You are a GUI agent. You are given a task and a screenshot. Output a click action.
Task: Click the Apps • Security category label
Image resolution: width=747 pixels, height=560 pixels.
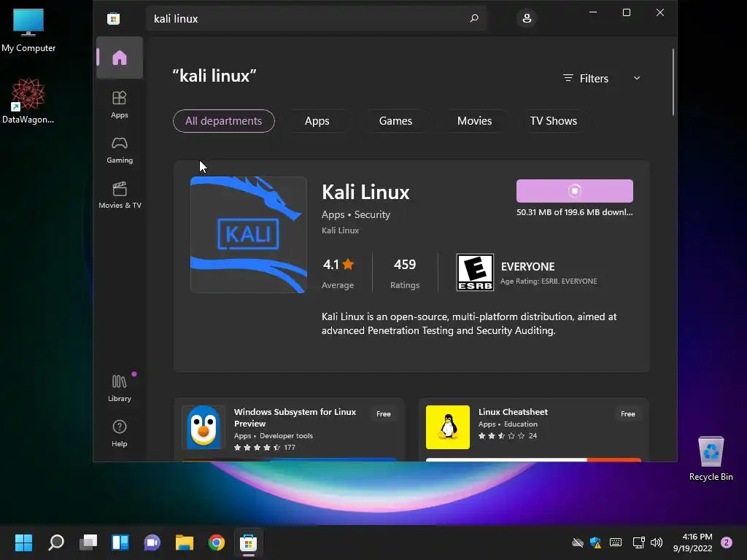[356, 215]
